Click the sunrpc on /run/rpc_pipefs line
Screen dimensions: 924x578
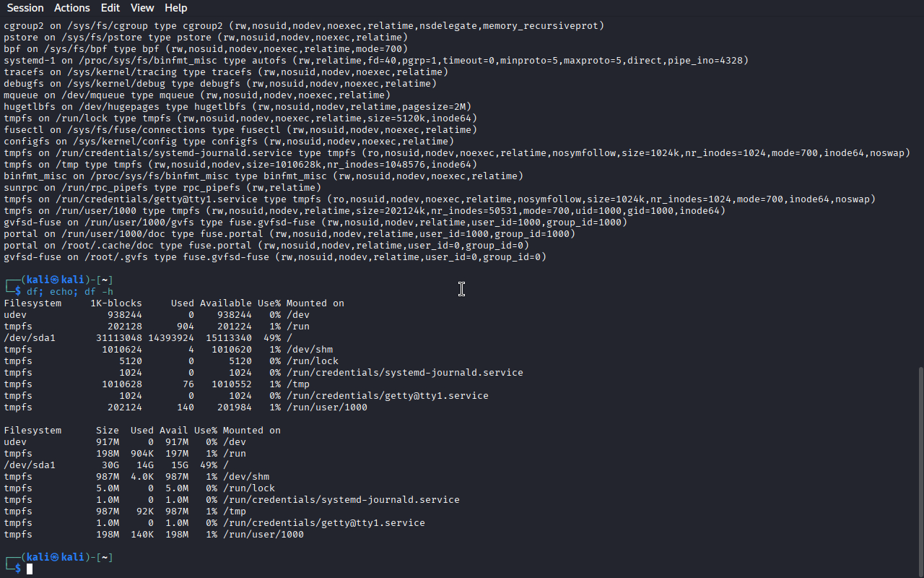162,188
